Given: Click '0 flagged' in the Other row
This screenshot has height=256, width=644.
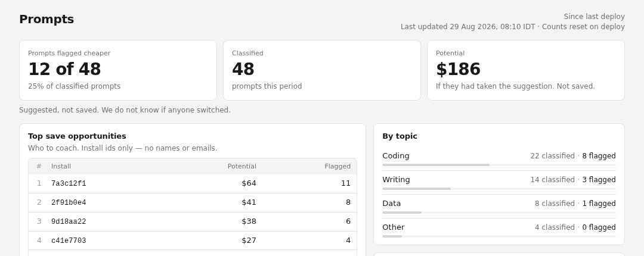Looking at the screenshot, I should pos(599,227).
